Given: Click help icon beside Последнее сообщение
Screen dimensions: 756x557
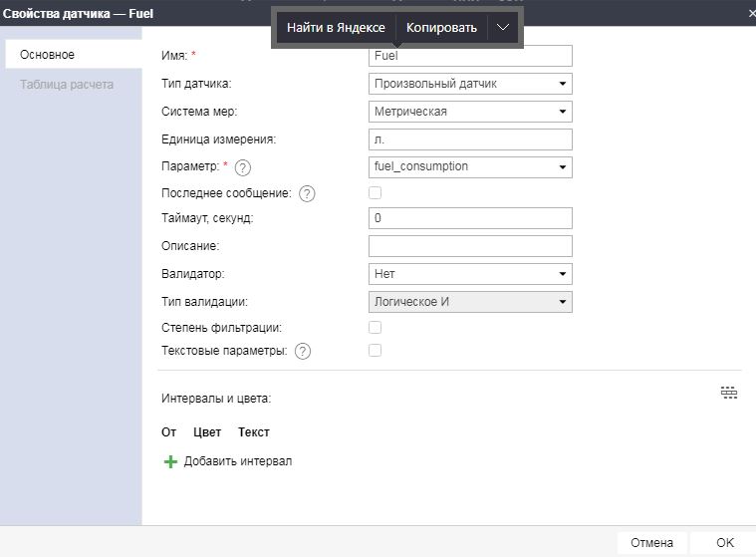Looking at the screenshot, I should [x=307, y=193].
